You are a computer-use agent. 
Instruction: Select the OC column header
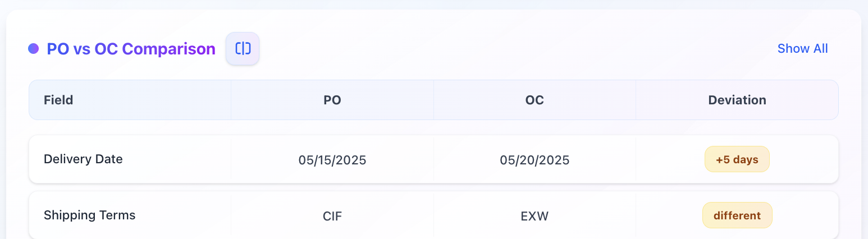coord(534,100)
